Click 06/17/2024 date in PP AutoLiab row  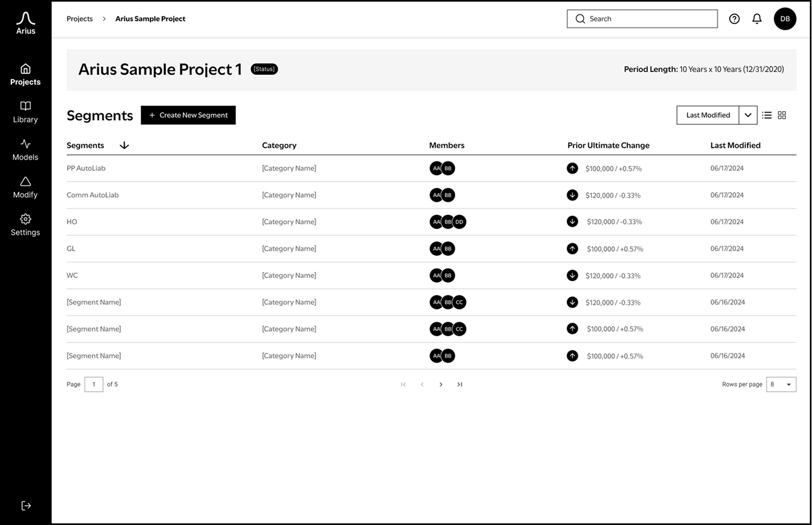click(727, 168)
